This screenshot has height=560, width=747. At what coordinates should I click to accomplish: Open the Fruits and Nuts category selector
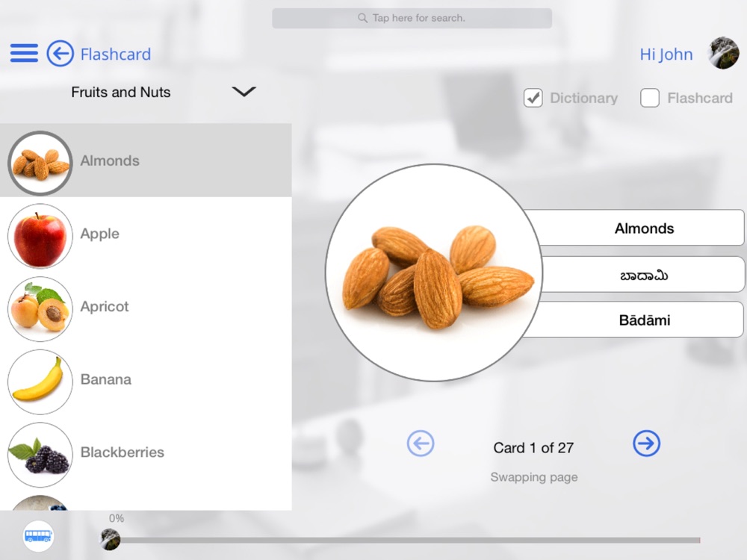pyautogui.click(x=164, y=92)
